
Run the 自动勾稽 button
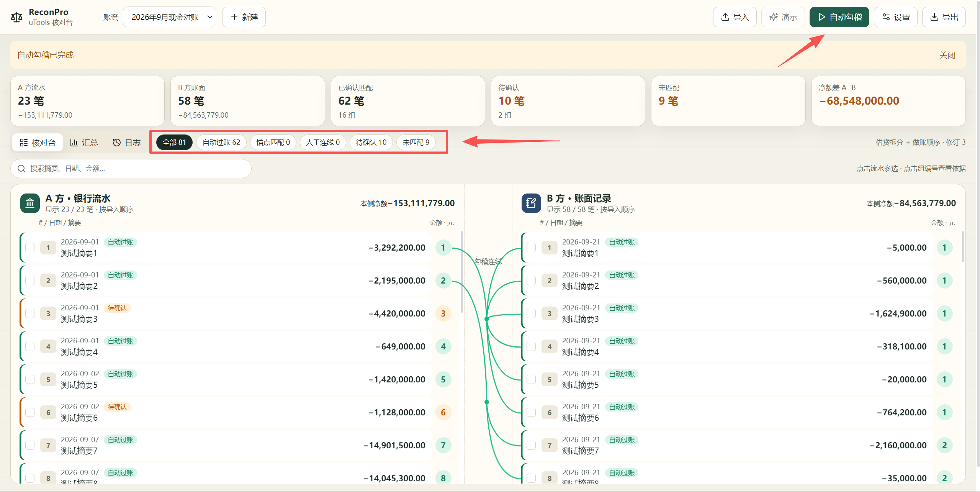coord(839,17)
